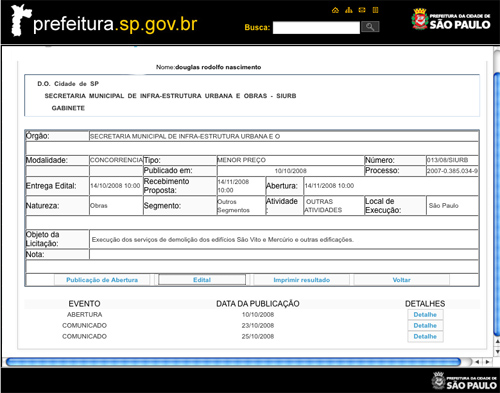Click the Voltar button

click(401, 280)
